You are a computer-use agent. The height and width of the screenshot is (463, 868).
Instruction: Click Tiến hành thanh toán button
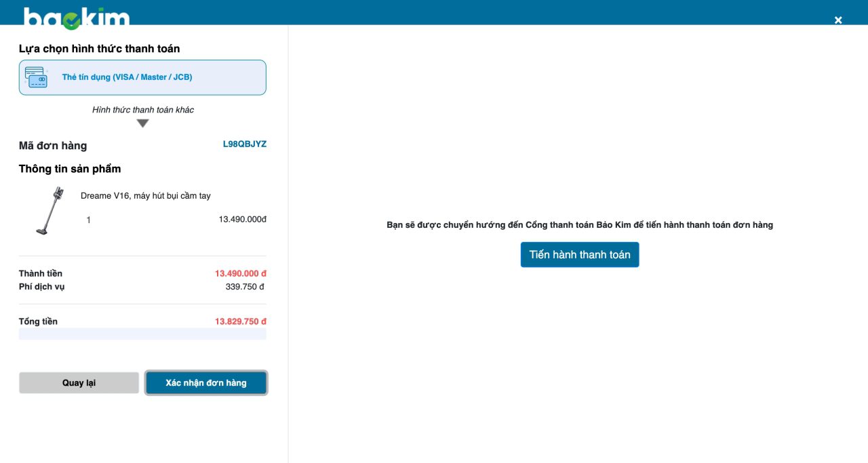[x=580, y=255]
